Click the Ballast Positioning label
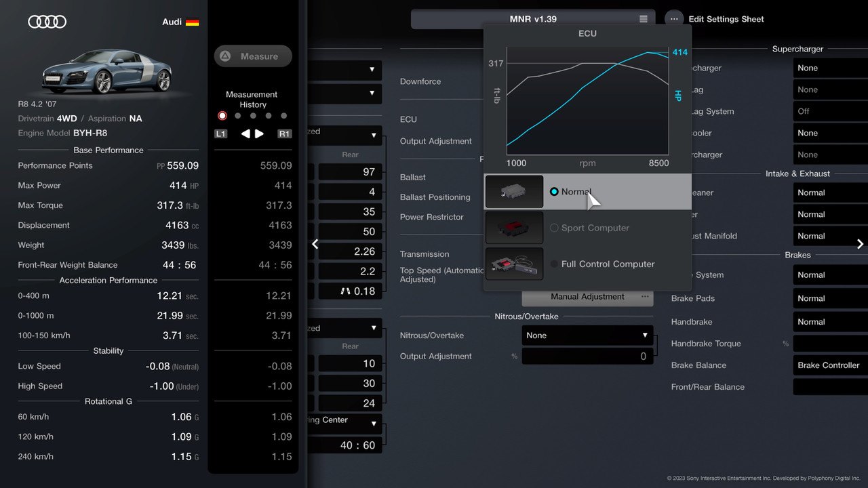 (x=435, y=197)
